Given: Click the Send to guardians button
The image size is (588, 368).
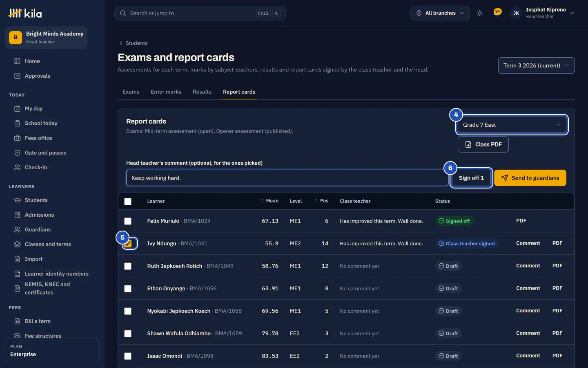Looking at the screenshot, I should coord(530,178).
